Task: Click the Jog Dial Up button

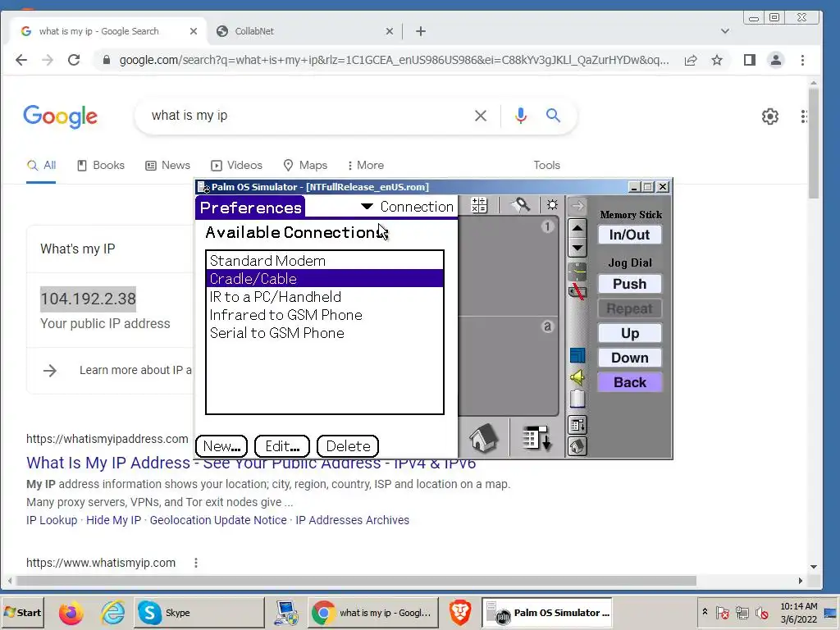Action: 629,333
